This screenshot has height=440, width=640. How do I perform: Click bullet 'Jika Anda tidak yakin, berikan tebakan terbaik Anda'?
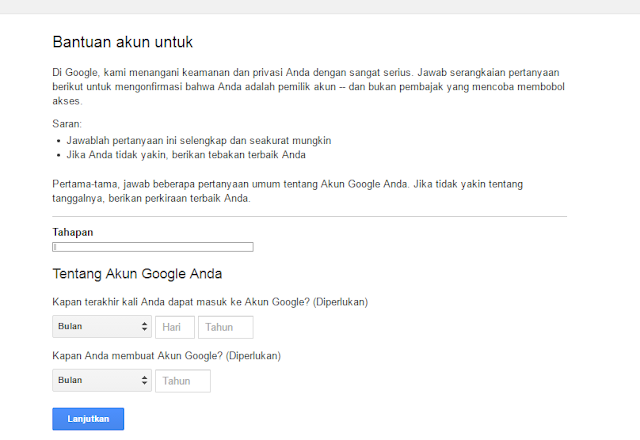186,155
